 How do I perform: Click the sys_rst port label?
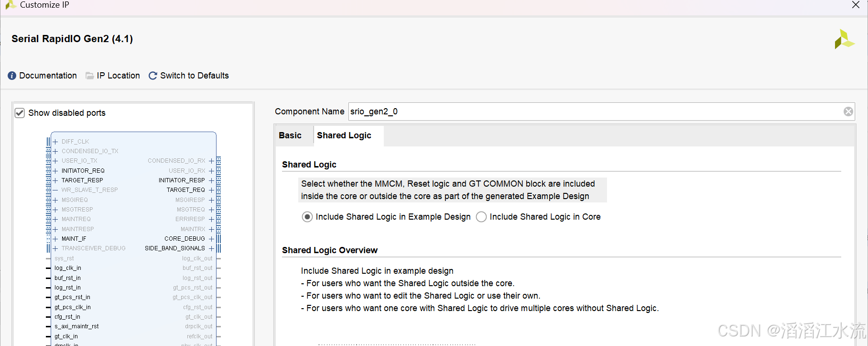[64, 258]
